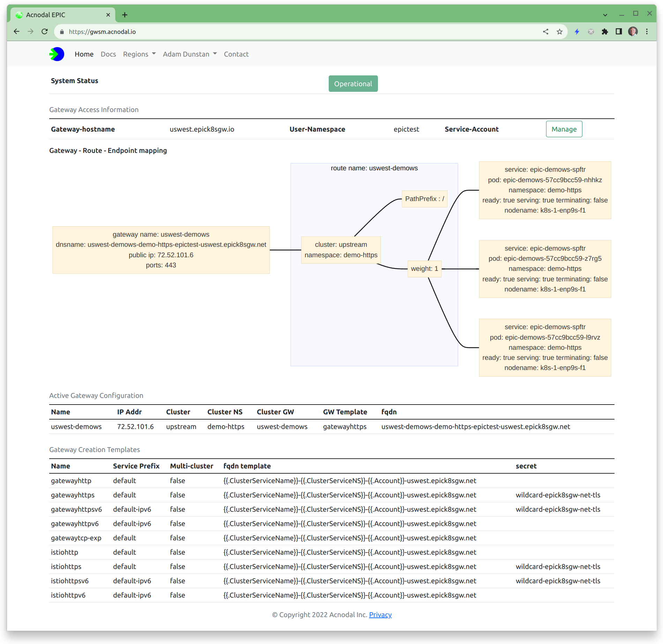663x644 pixels.
Task: Expand the Adam Dunstan dropdown
Action: [x=190, y=54]
